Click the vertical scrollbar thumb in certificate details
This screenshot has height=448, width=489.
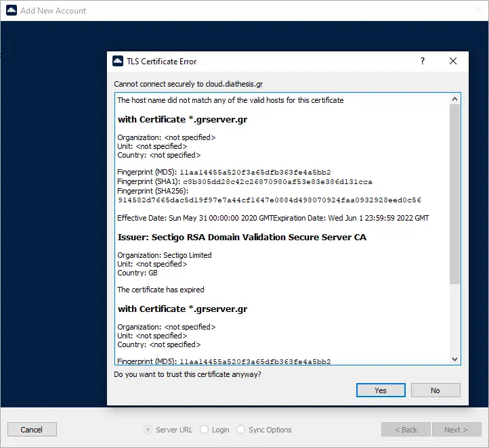454,193
